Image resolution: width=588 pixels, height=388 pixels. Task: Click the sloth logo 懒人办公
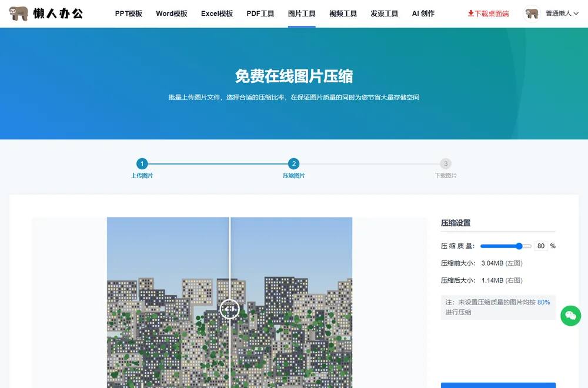click(46, 14)
